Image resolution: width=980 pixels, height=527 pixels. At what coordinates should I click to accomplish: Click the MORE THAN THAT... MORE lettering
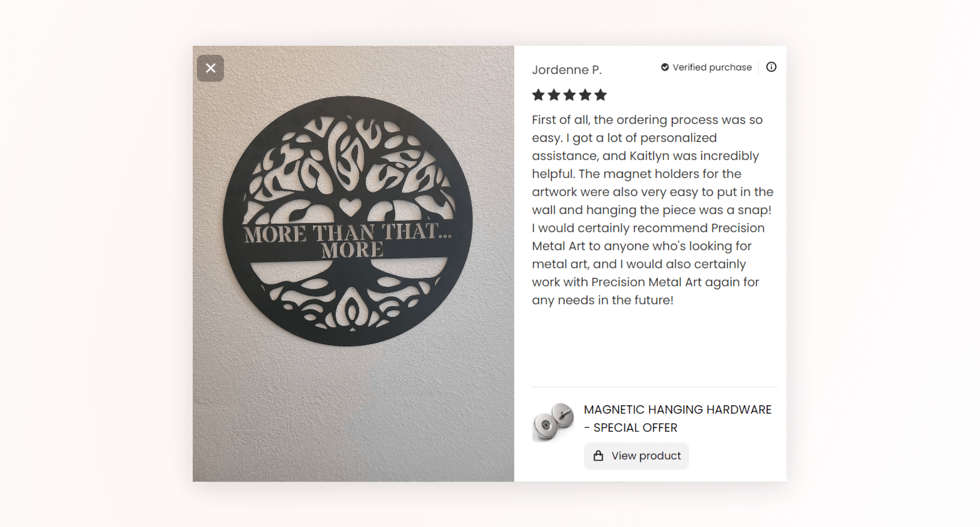point(348,241)
